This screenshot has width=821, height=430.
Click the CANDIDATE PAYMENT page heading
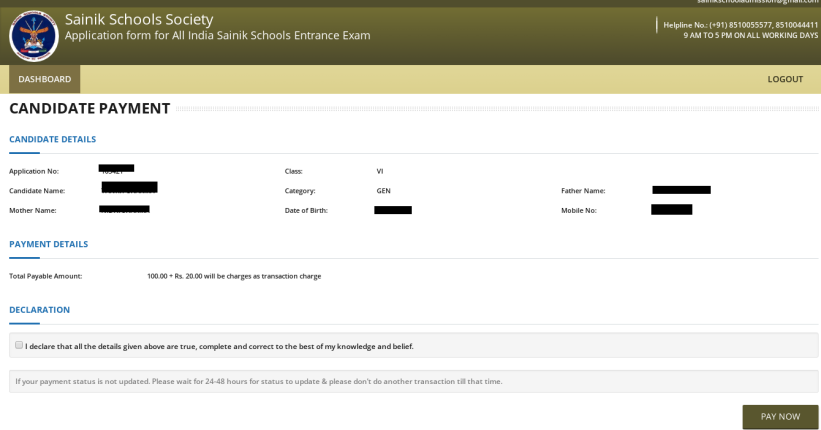[90, 108]
